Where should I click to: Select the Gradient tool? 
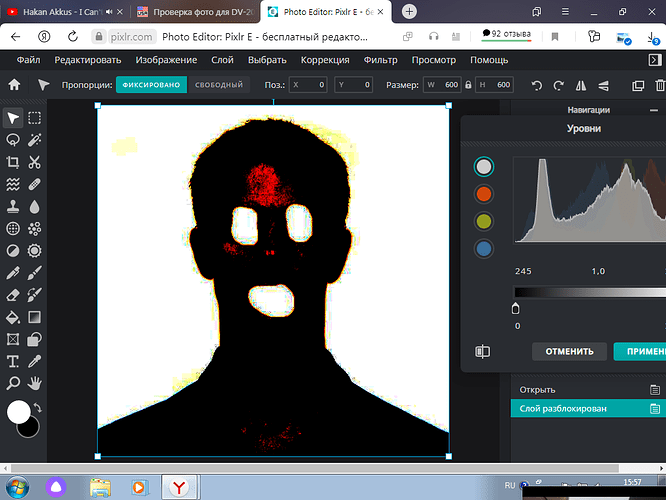[34, 317]
